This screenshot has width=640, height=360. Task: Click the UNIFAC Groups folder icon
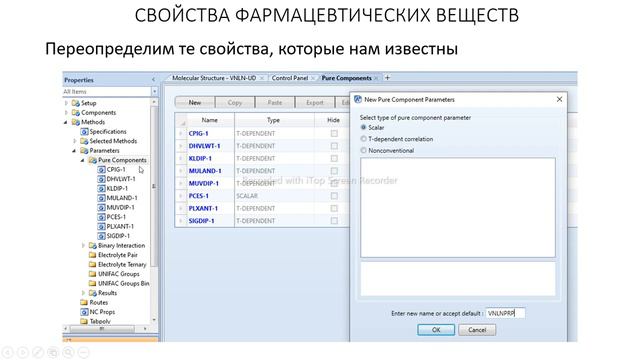pos(93,274)
